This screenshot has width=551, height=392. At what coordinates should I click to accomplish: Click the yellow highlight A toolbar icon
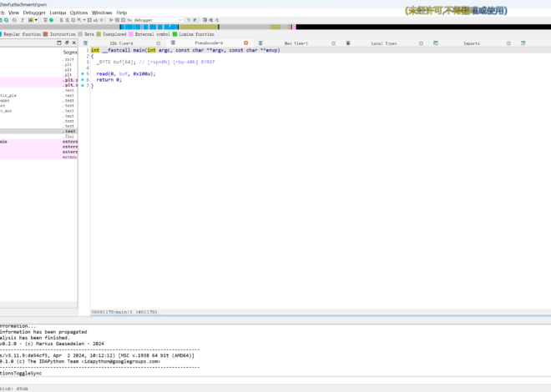[x=31, y=20]
